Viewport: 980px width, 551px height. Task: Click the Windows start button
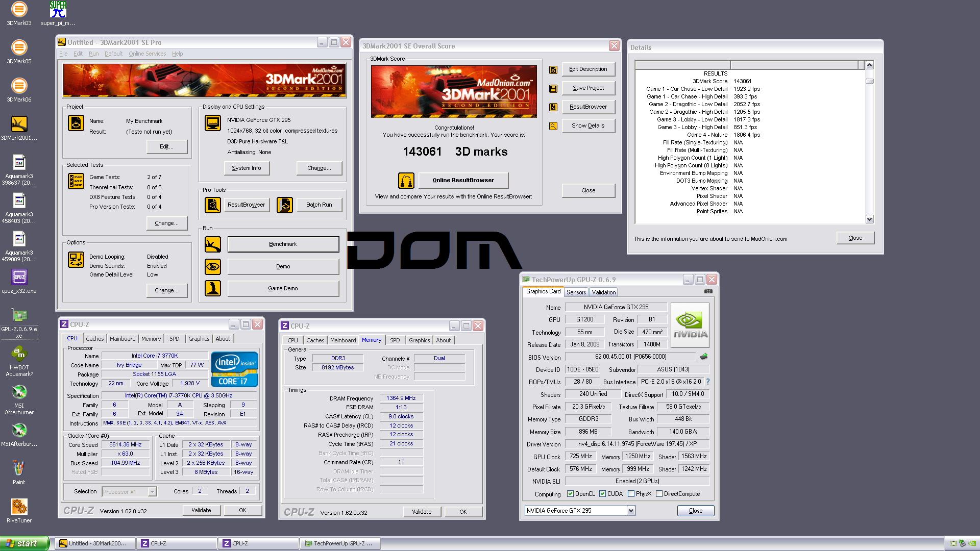pyautogui.click(x=24, y=543)
